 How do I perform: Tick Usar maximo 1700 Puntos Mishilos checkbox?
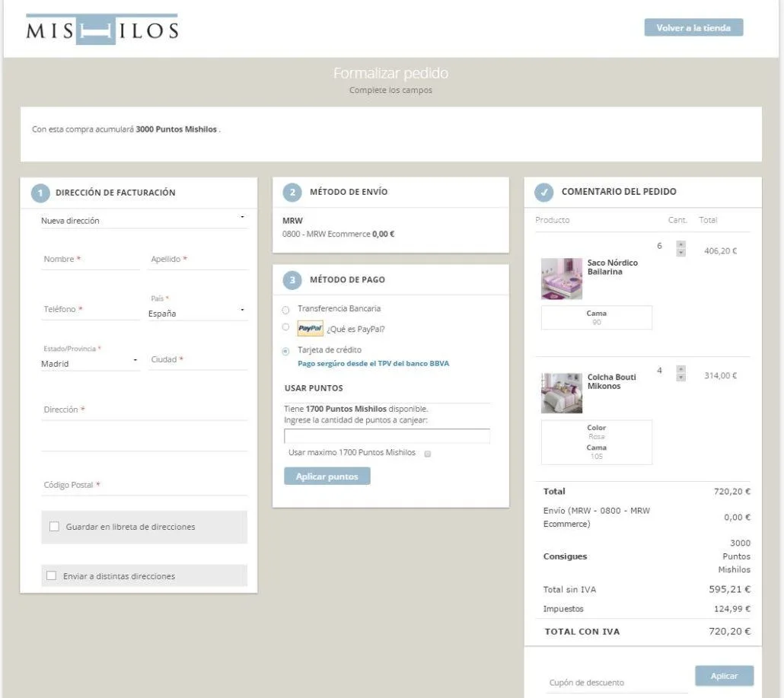(428, 454)
